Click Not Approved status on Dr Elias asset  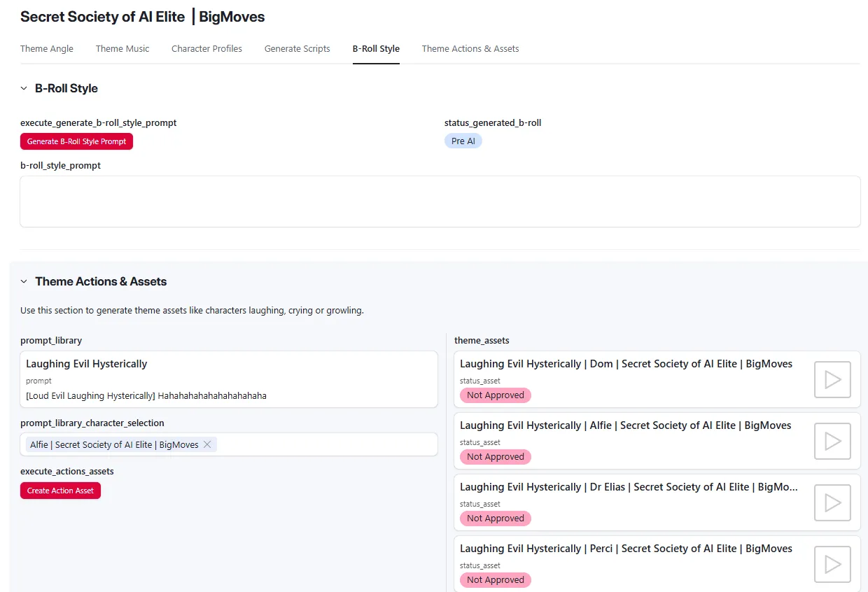pos(496,519)
